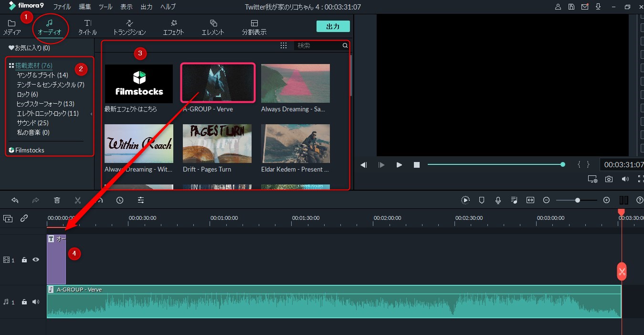
Task: Split clip with scissors toolbar icon
Action: coord(78,200)
